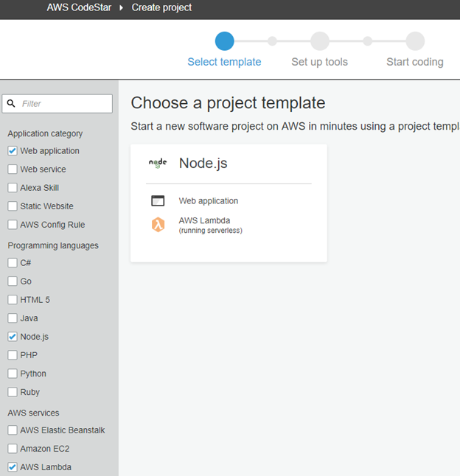Click the AWS Lambda orange icon
The width and height of the screenshot is (460, 476).
(158, 225)
